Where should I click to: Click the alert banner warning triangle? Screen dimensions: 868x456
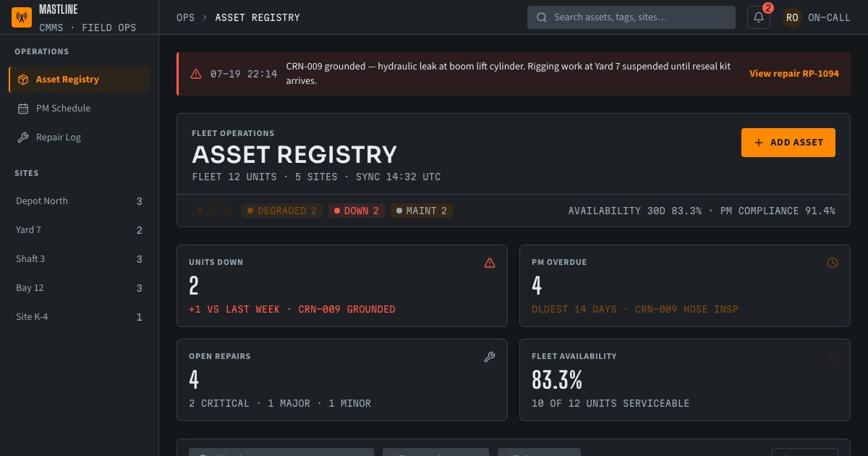[196, 74]
